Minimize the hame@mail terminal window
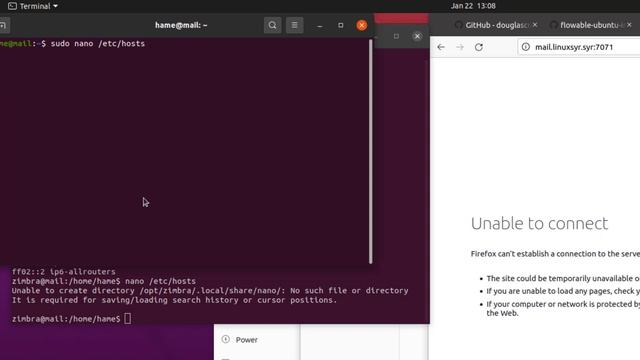Image resolution: width=640 pixels, height=360 pixels. (320, 25)
